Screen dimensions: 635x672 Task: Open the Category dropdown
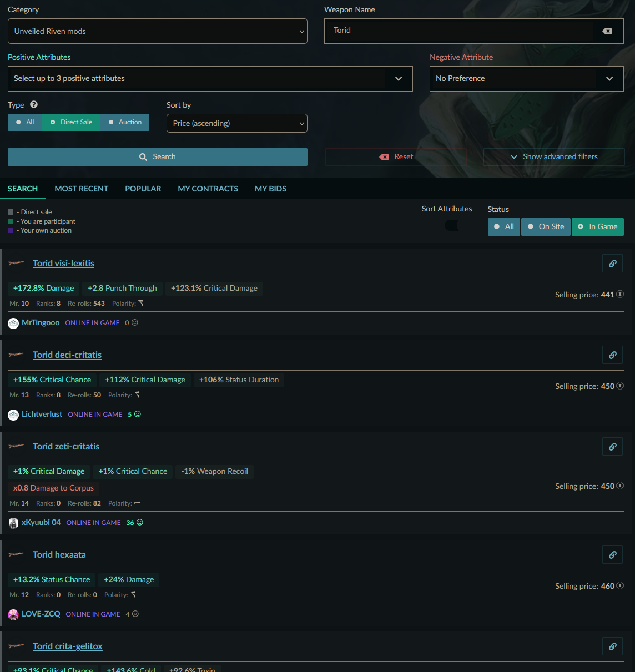click(x=158, y=31)
